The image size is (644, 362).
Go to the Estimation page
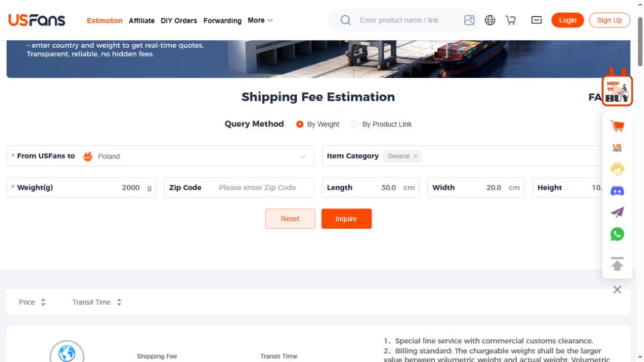(104, 20)
